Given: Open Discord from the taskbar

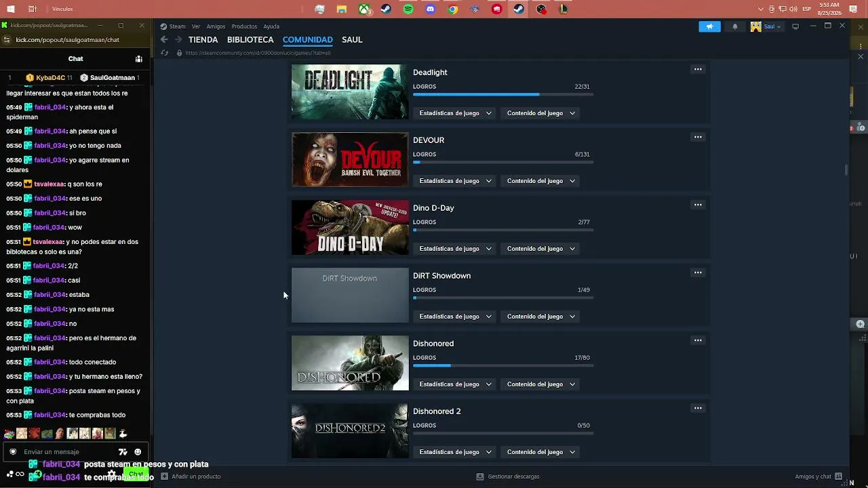Looking at the screenshot, I should 431,9.
